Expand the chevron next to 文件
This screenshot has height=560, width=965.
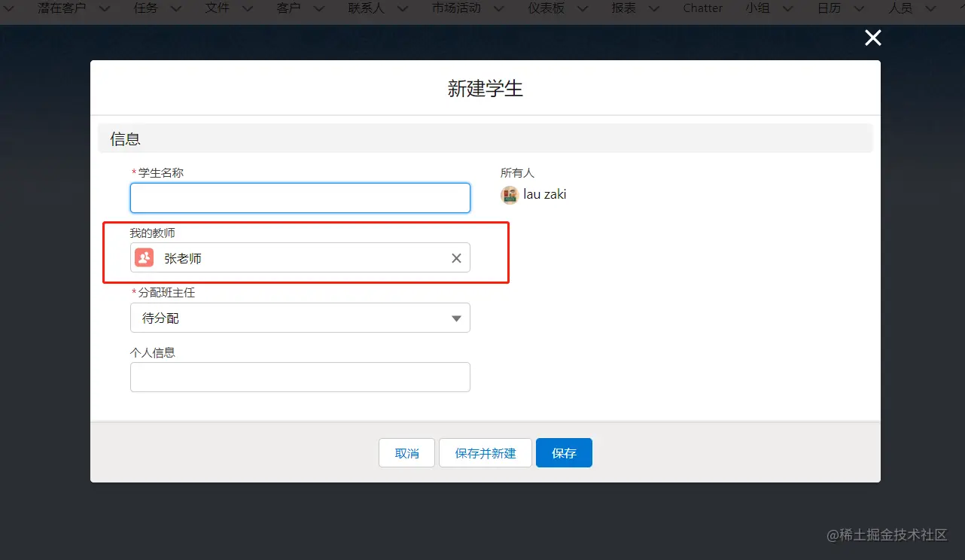(x=247, y=9)
